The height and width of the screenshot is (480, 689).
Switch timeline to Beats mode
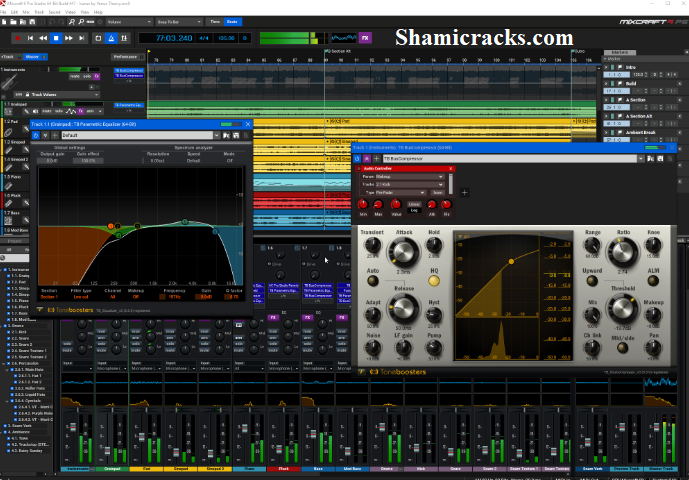(232, 22)
